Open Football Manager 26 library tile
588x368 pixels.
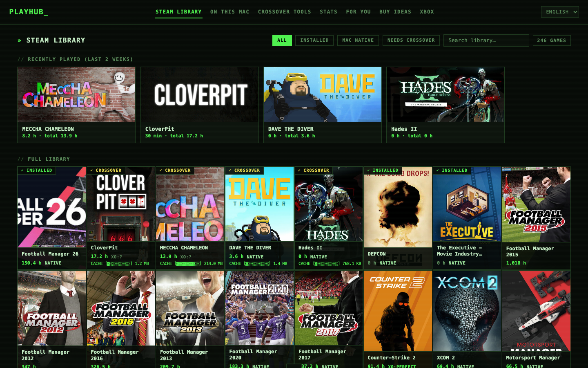(x=52, y=218)
